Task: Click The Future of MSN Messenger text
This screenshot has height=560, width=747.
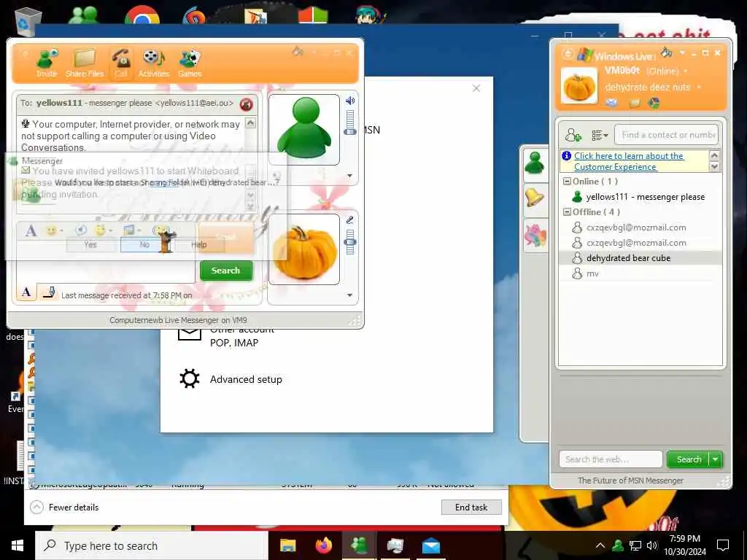Action: coord(630,481)
